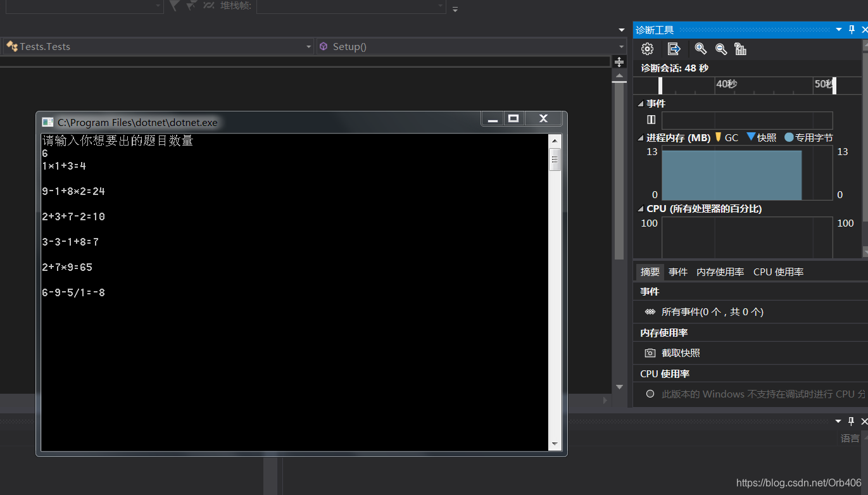This screenshot has height=495, width=868.
Task: Collapse the 事件 section
Action: (x=641, y=104)
